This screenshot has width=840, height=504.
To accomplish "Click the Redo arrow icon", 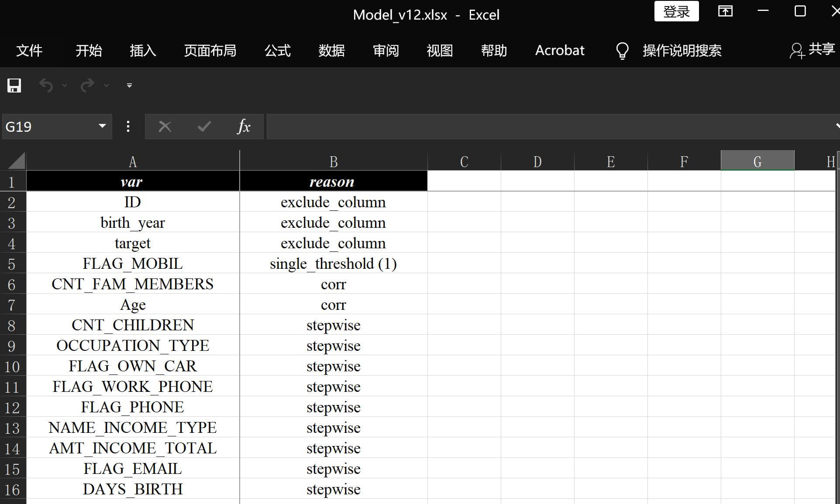I will [87, 86].
